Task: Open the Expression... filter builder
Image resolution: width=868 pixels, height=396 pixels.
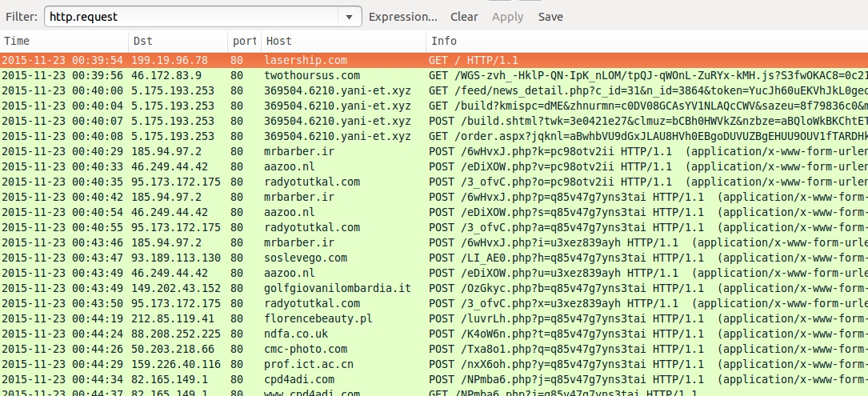Action: 402,16
